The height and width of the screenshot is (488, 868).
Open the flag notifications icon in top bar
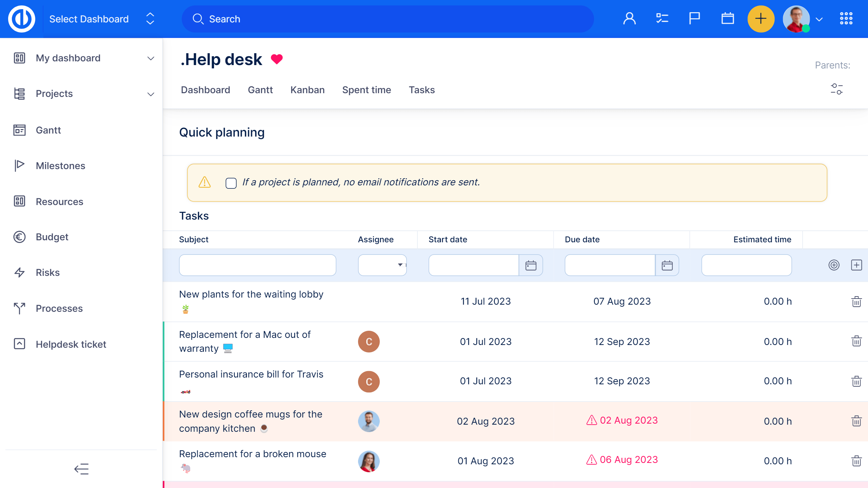pyautogui.click(x=694, y=19)
